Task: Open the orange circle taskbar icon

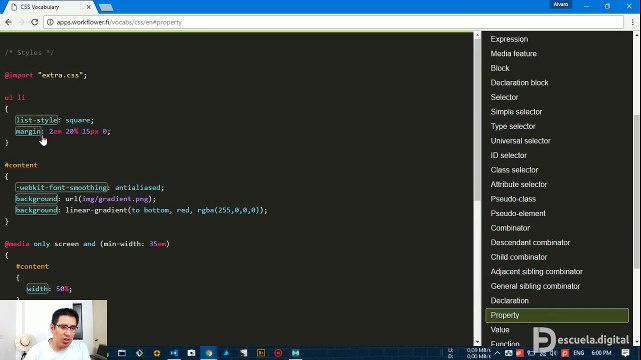Action: [157, 353]
